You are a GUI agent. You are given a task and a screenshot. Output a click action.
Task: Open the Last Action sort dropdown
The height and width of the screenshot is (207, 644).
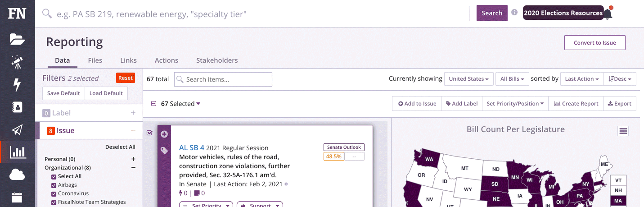(x=582, y=79)
